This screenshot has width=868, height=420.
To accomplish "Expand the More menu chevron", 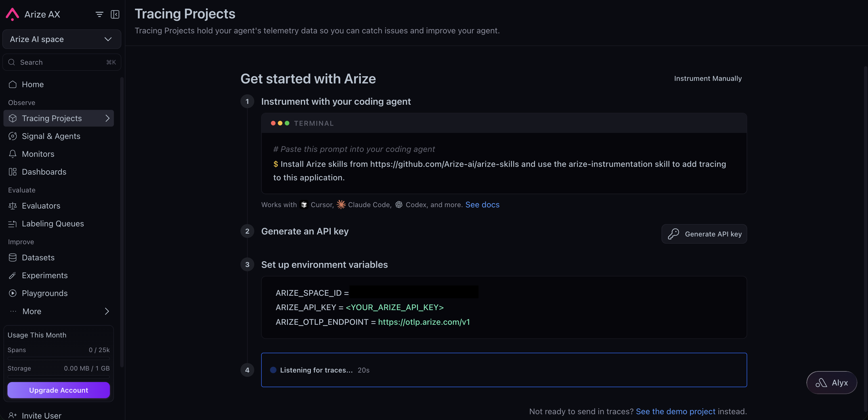I will click(107, 312).
